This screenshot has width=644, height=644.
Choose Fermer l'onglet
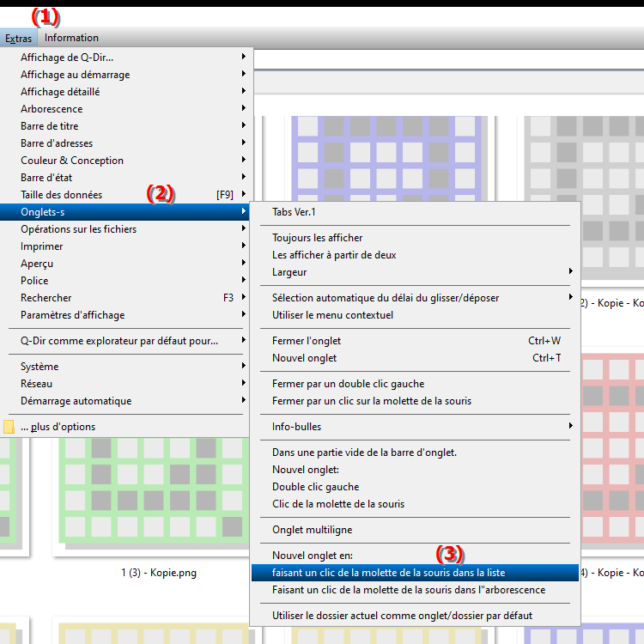416,341
